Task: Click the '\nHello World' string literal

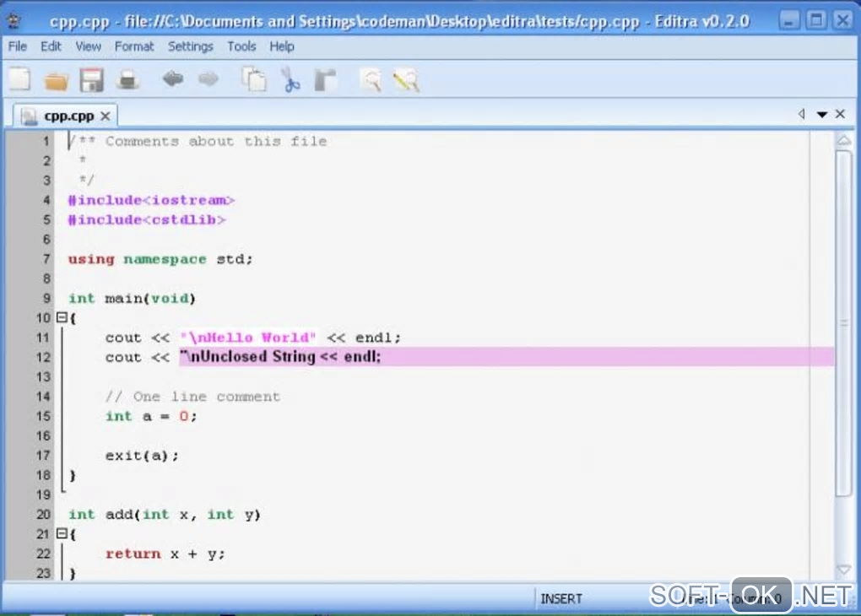Action: [247, 338]
